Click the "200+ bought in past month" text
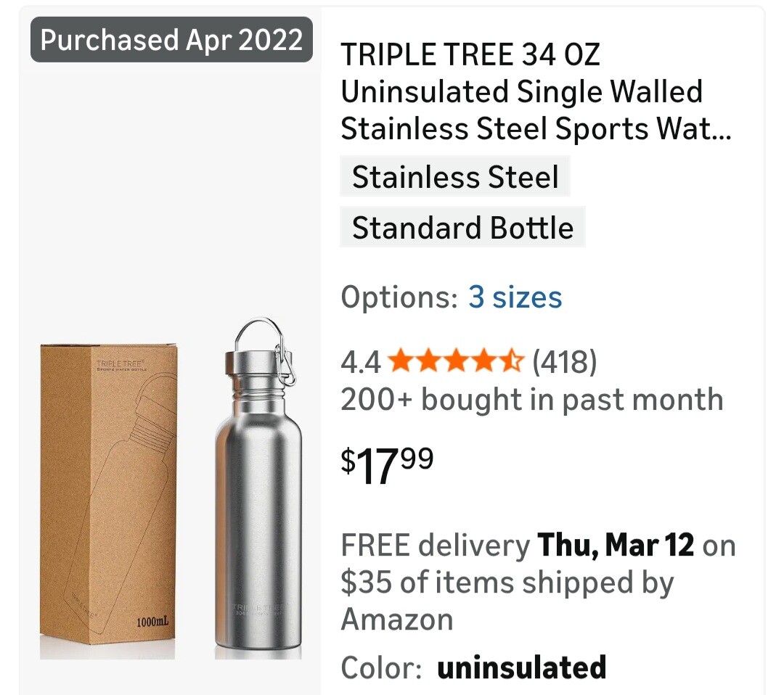The image size is (784, 695). pyautogui.click(x=531, y=400)
